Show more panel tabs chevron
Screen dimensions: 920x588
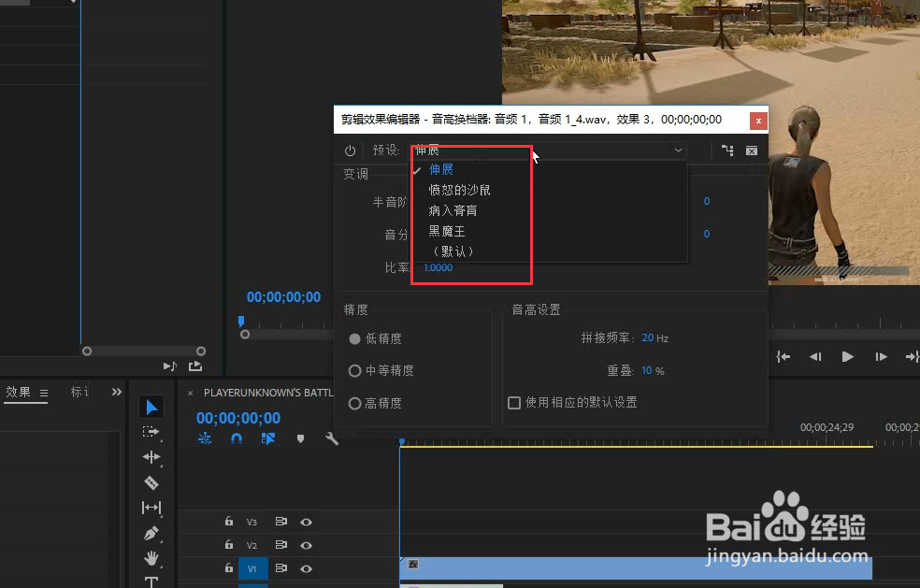coord(117,392)
